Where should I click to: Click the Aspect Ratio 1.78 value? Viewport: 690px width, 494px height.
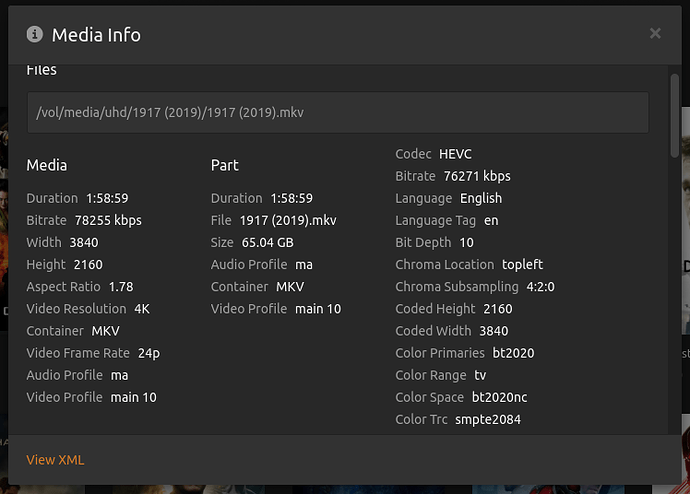[120, 287]
